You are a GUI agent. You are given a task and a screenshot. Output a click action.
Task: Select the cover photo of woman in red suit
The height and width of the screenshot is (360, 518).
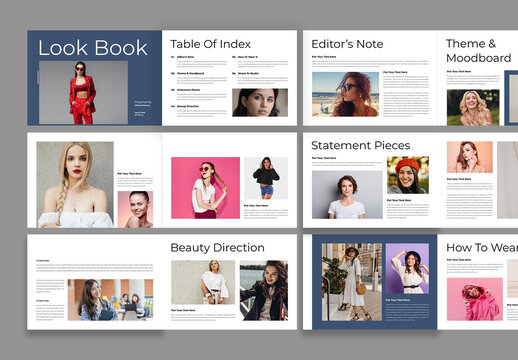point(83,92)
